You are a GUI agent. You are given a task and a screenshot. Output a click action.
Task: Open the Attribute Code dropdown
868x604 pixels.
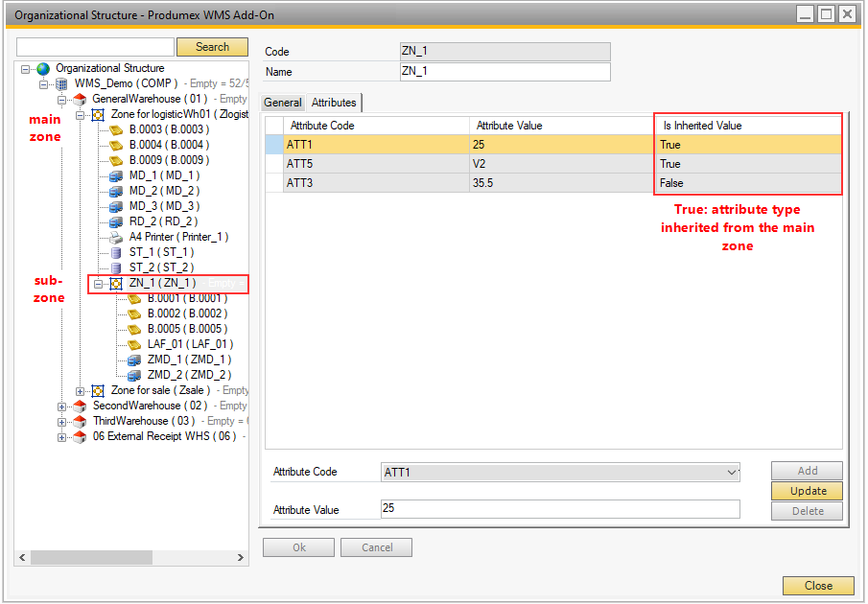pos(732,472)
